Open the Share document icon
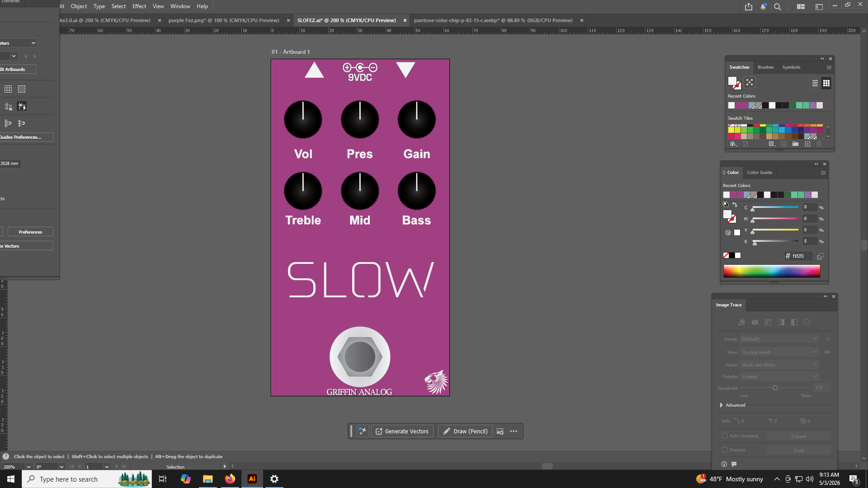Viewport: 868px width, 488px height. coord(749,6)
